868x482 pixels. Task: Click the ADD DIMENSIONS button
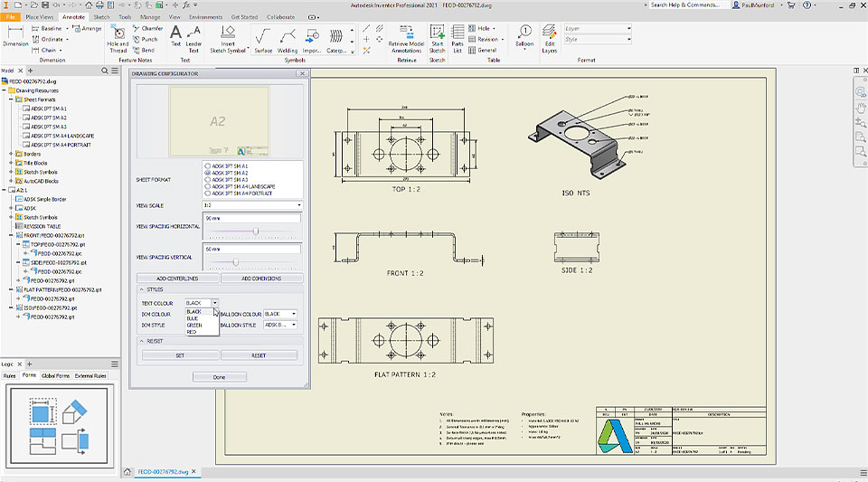tap(261, 279)
